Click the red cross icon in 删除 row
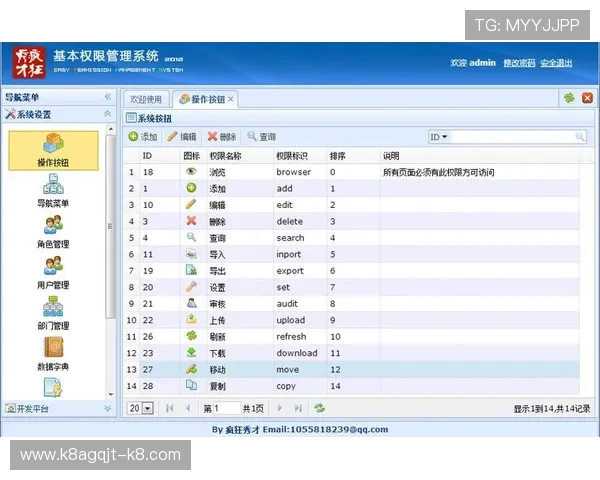600x480 pixels. [191, 220]
